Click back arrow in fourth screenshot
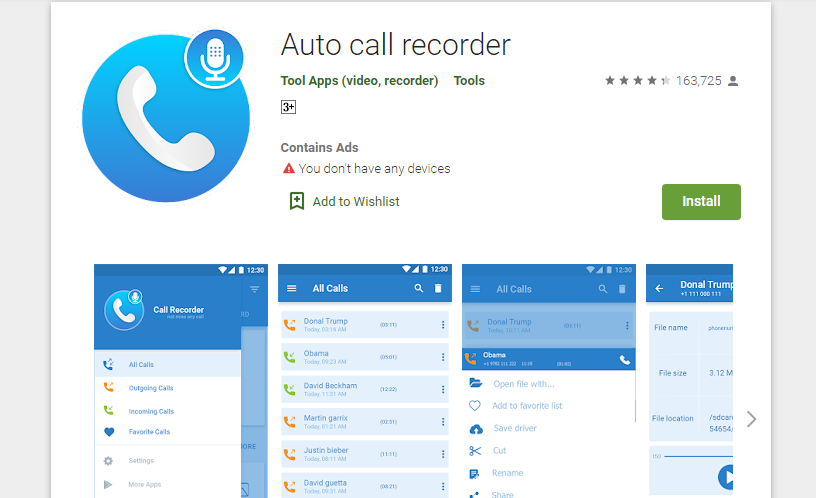Screen dimensions: 816x498 [659, 288]
